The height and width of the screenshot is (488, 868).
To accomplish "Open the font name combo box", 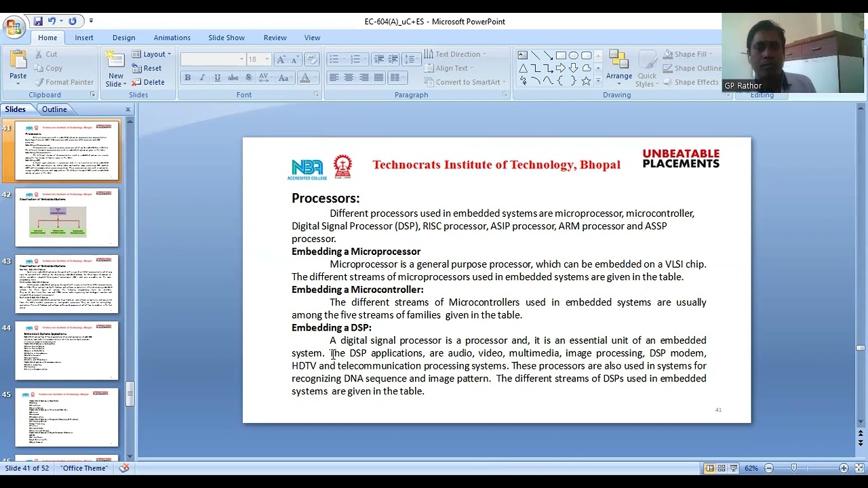I will (212, 60).
